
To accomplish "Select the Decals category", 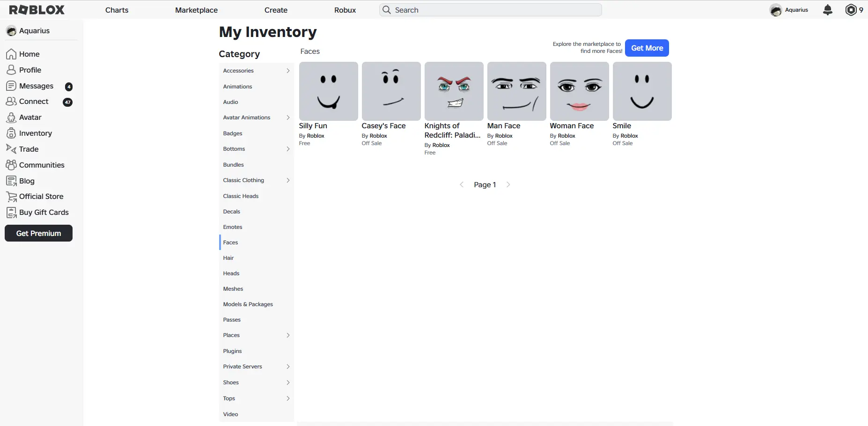I will coord(257,212).
